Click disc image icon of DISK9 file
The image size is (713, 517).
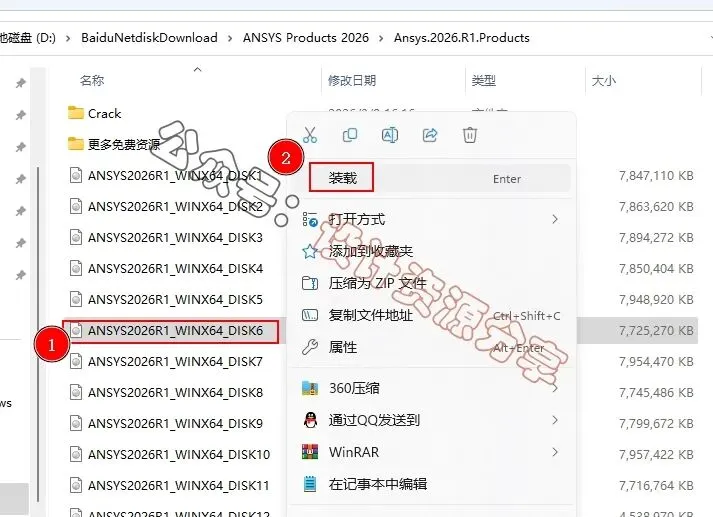76,423
